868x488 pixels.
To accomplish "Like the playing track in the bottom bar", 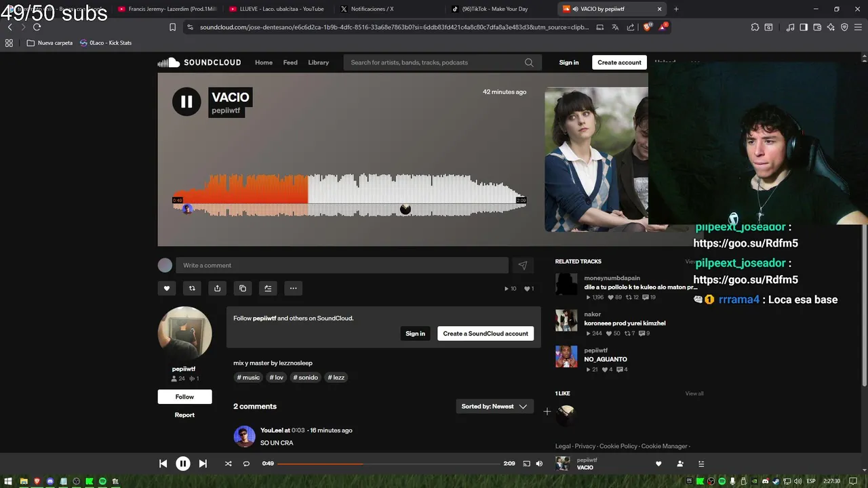I will coord(658,464).
